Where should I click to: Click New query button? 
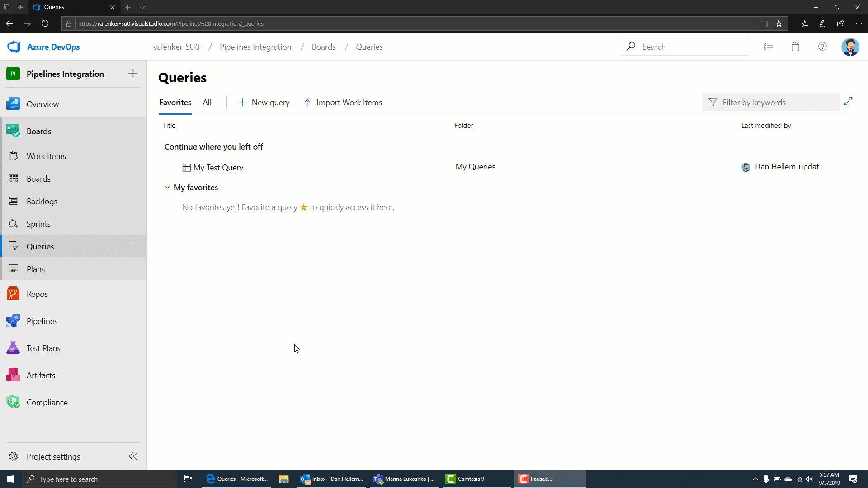click(264, 103)
